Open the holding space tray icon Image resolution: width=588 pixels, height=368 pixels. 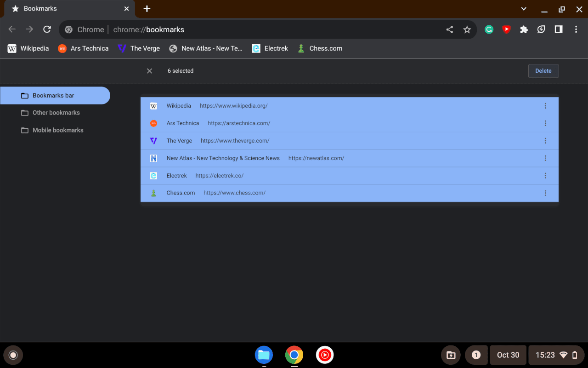click(451, 355)
